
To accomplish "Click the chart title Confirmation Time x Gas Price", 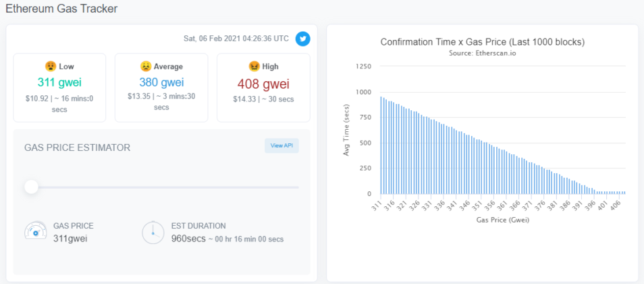I will pyautogui.click(x=483, y=42).
